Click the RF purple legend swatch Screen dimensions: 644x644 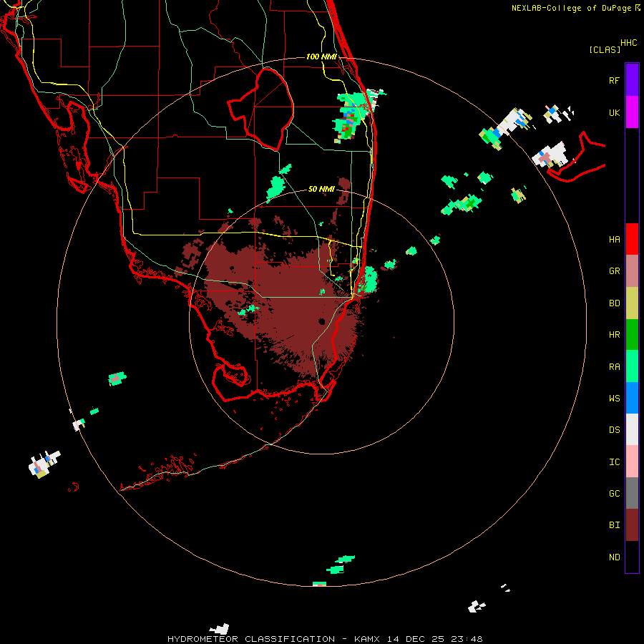[x=632, y=80]
